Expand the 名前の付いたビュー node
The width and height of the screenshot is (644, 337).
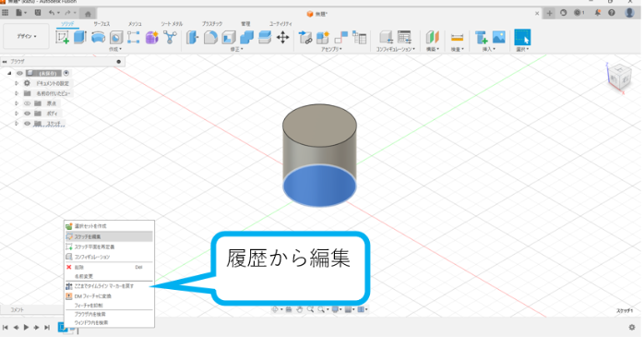click(x=17, y=93)
